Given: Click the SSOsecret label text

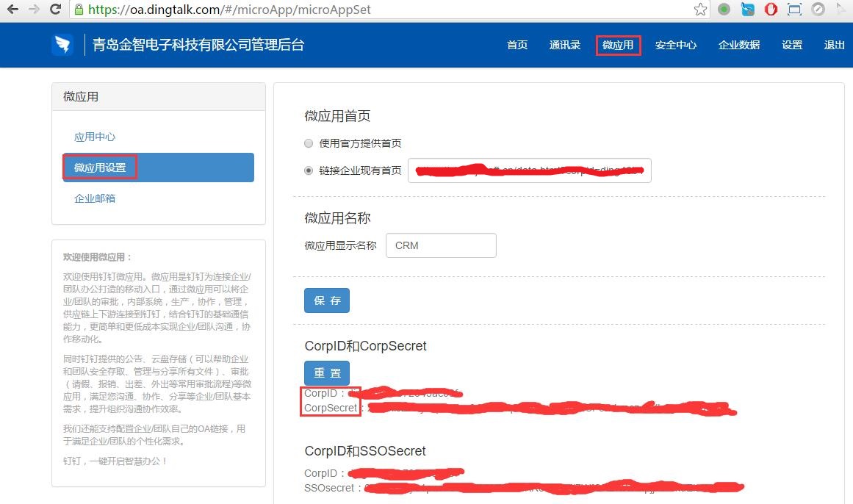Looking at the screenshot, I should coord(329,488).
